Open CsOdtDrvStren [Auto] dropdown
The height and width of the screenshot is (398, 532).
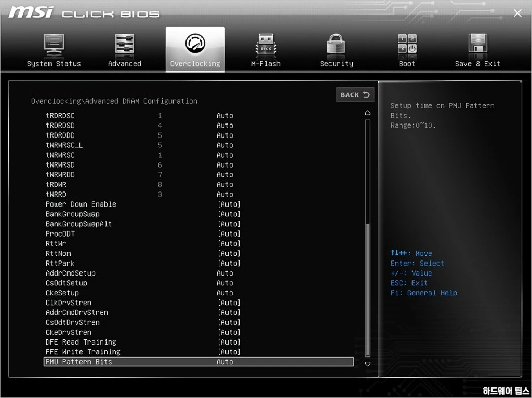(x=229, y=322)
